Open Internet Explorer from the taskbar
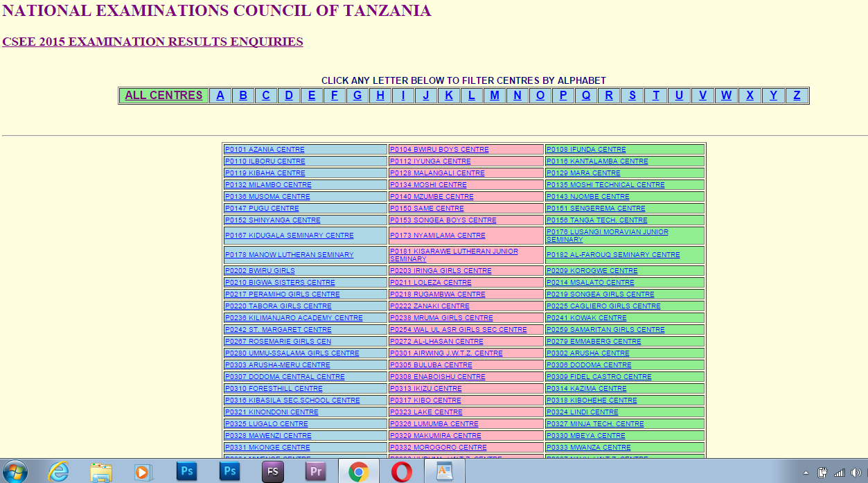This screenshot has height=483, width=868. pyautogui.click(x=59, y=471)
